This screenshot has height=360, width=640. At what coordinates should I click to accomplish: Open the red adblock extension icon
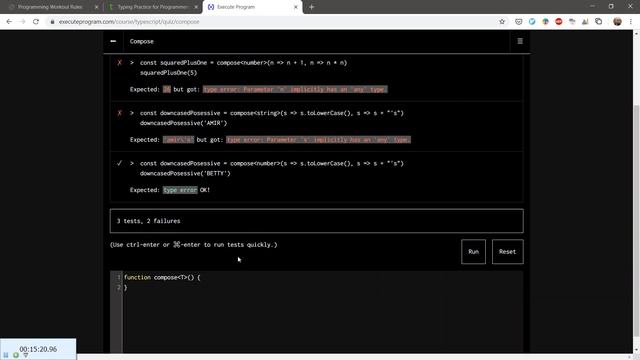point(559,22)
